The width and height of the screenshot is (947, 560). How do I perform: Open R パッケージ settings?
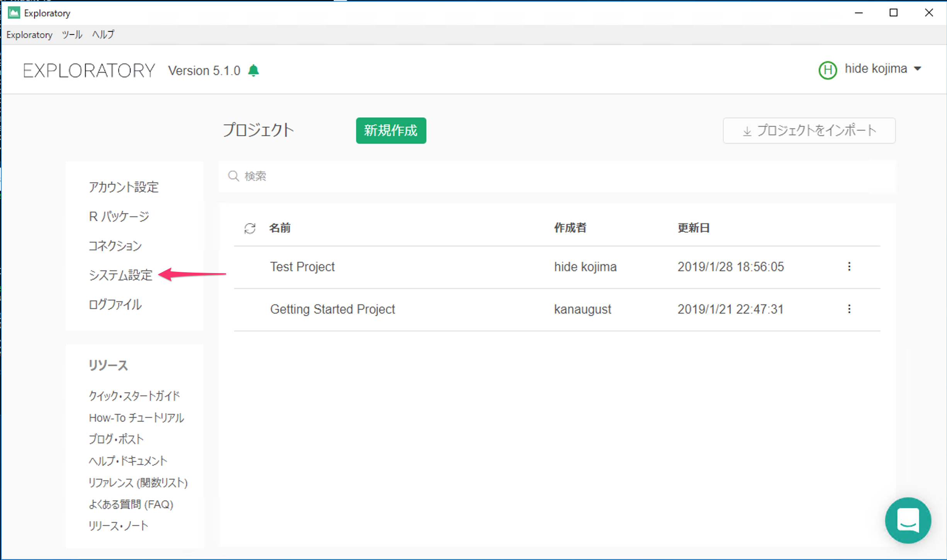point(119,216)
